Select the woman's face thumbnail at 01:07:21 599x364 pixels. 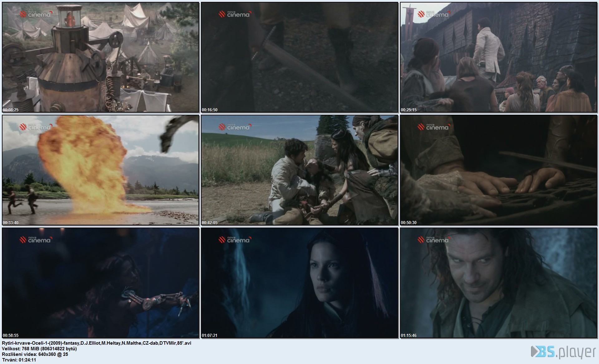point(299,283)
